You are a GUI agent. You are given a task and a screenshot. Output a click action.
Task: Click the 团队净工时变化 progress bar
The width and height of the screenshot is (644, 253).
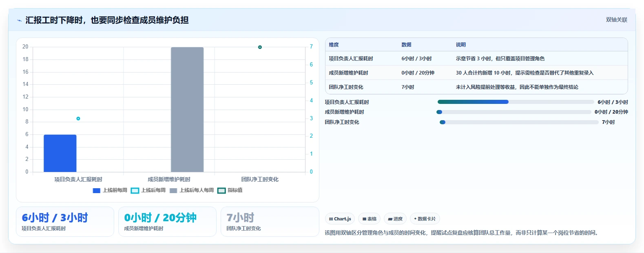click(x=519, y=122)
